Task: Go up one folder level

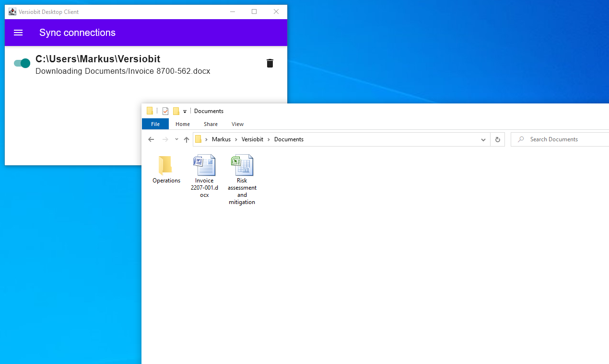Action: 187,139
